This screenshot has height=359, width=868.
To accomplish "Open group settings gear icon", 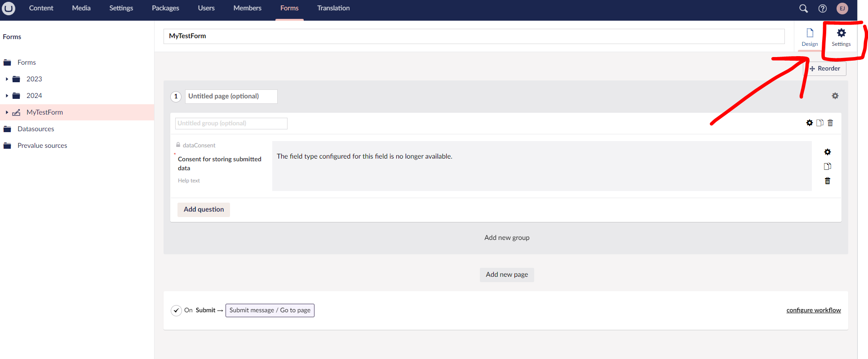I will click(809, 123).
